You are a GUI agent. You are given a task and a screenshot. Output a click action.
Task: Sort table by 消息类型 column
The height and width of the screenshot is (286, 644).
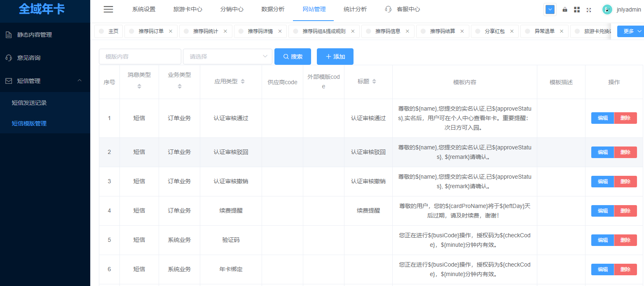(x=139, y=86)
